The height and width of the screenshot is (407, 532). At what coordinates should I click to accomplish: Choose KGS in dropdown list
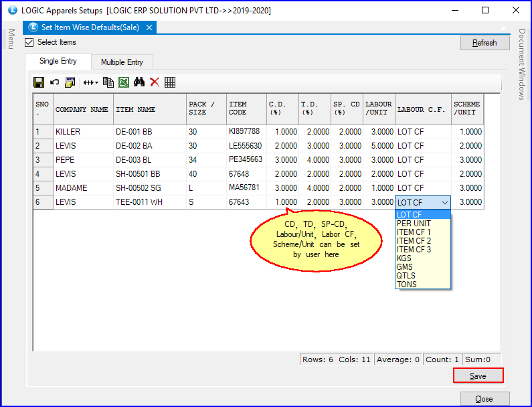pos(423,258)
